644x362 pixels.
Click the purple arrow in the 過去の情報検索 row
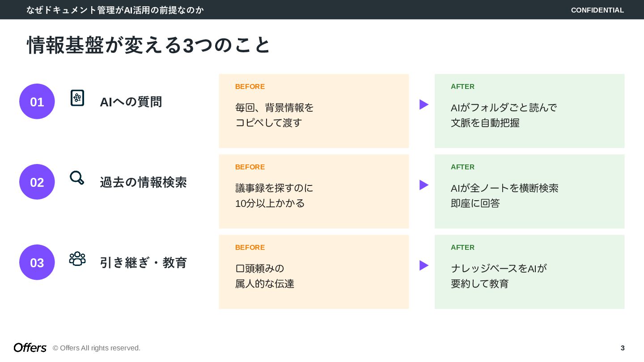point(424,185)
